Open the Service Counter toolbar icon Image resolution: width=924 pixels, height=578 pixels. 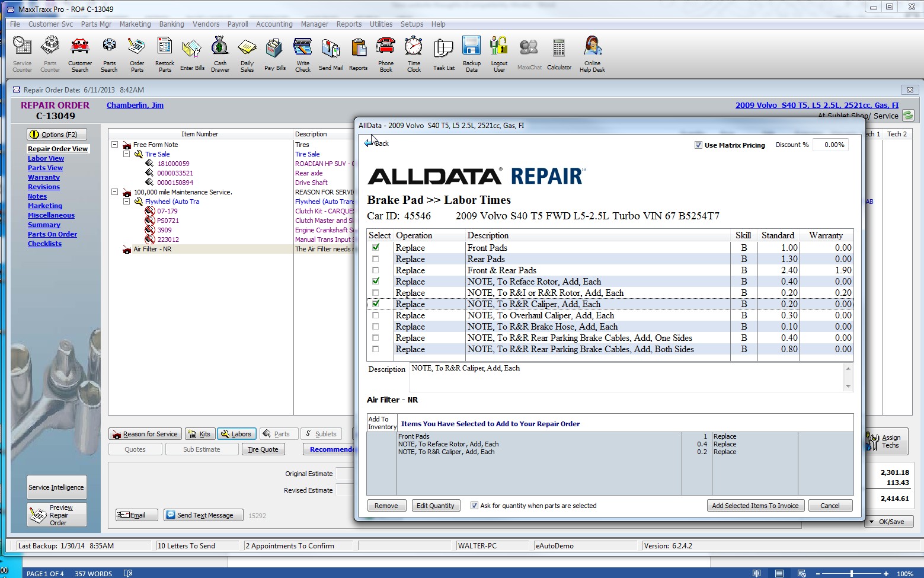[22, 54]
